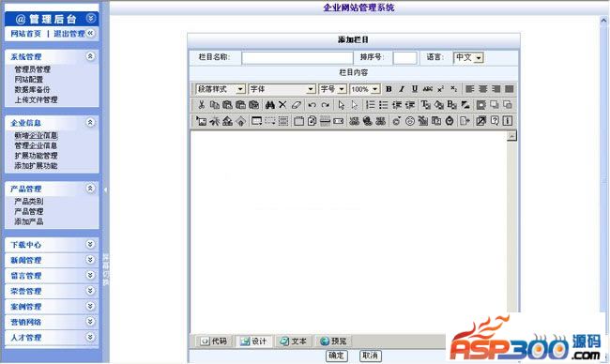Expand the 下载中心 sidebar section
Viewport: 610px width, 364px height.
[x=90, y=244]
